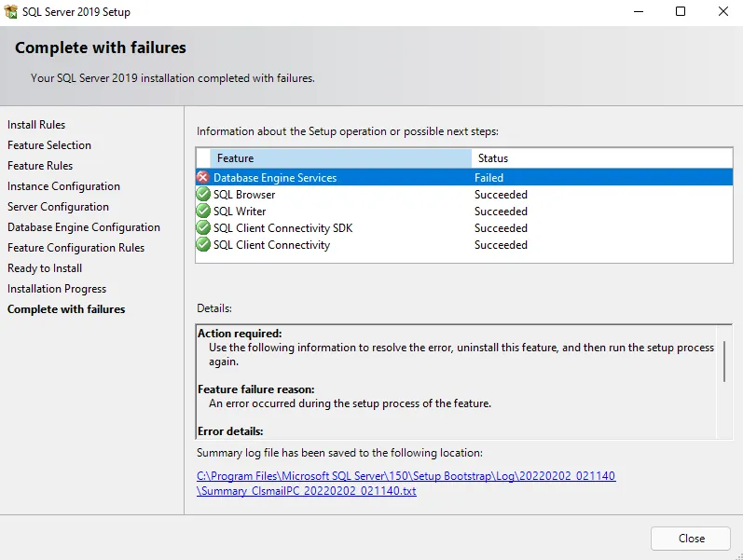Select the Installation Progress step
This screenshot has width=743, height=560.
coord(57,289)
